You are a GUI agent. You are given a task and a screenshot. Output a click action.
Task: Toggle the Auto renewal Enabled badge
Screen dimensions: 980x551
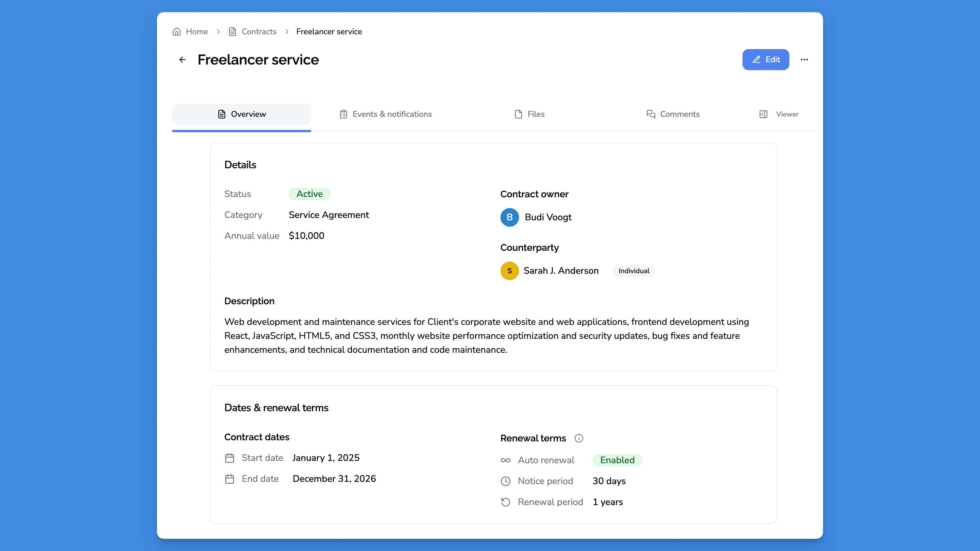(x=617, y=460)
